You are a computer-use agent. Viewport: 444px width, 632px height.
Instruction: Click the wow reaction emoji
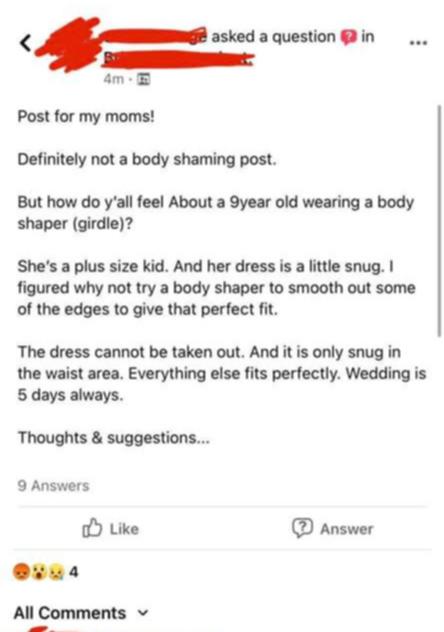38,571
